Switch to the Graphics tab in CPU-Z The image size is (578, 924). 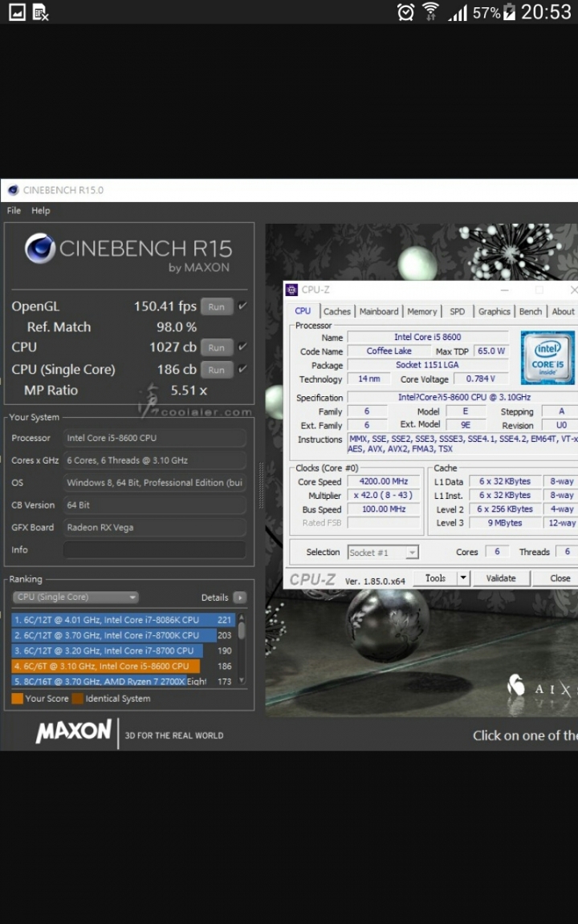(495, 312)
